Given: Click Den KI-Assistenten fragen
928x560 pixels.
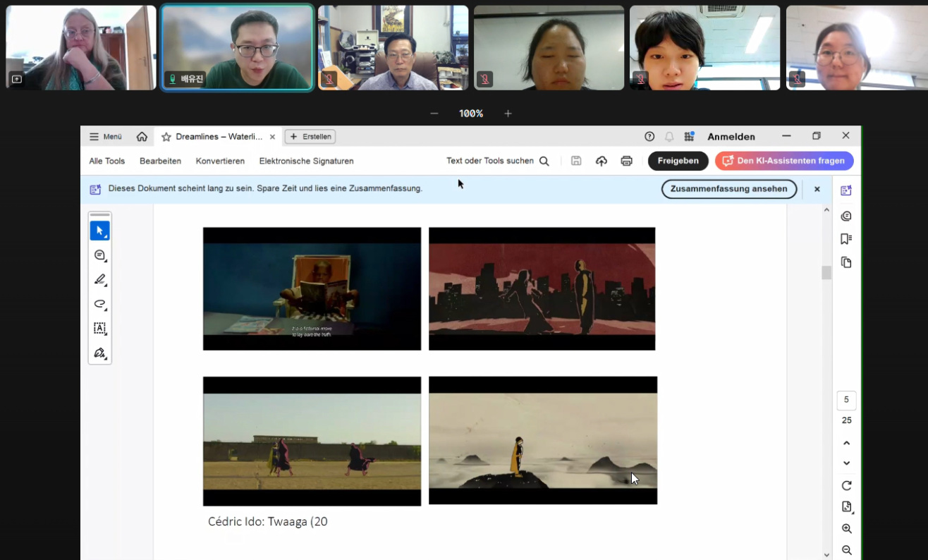Looking at the screenshot, I should click(784, 161).
